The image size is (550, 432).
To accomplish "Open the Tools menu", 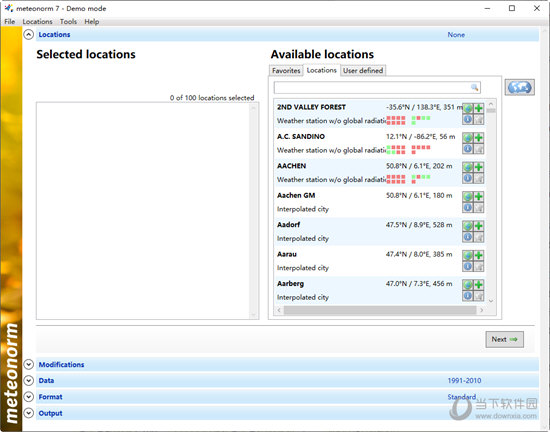I will coord(68,22).
